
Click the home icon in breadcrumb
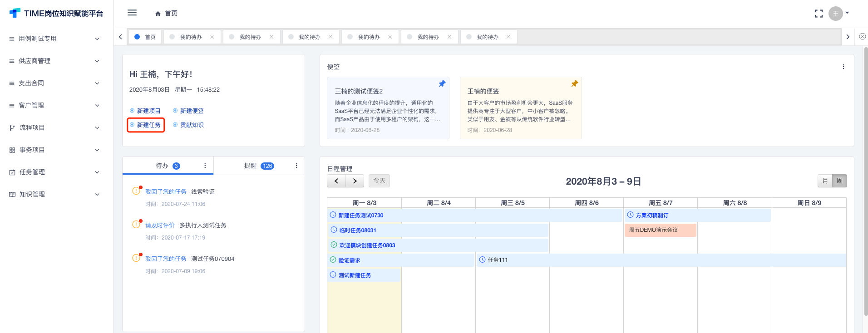click(158, 14)
